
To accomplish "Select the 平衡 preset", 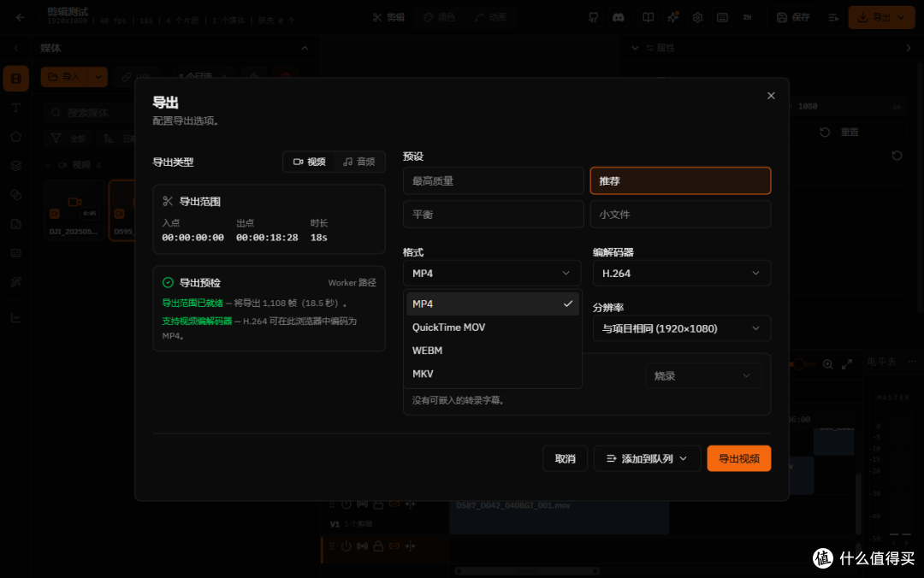I will click(x=494, y=215).
